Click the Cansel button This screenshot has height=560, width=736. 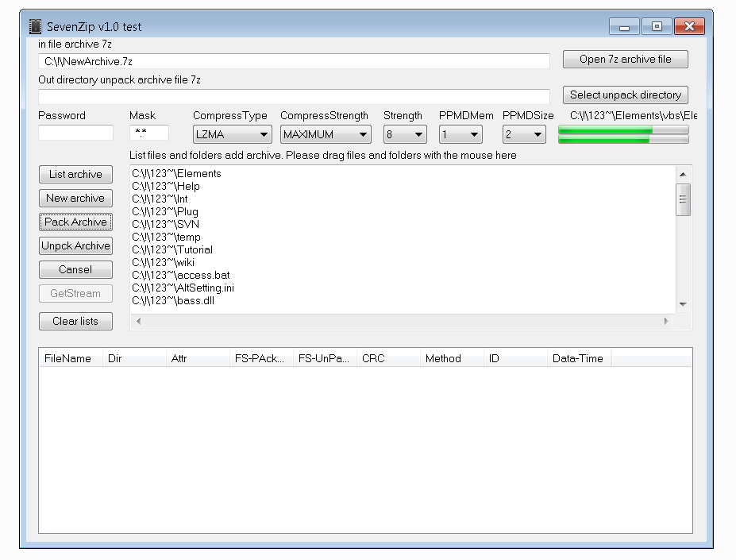coord(75,269)
